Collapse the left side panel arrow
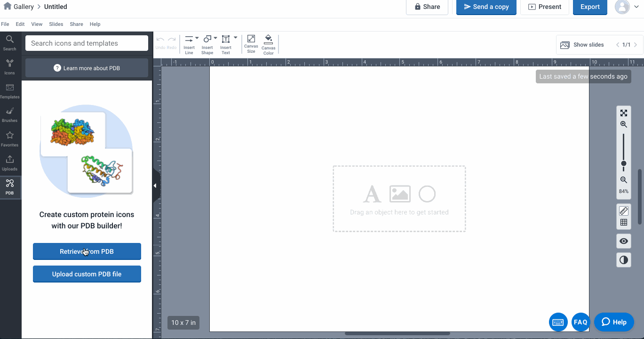The height and width of the screenshot is (339, 644). [x=155, y=186]
